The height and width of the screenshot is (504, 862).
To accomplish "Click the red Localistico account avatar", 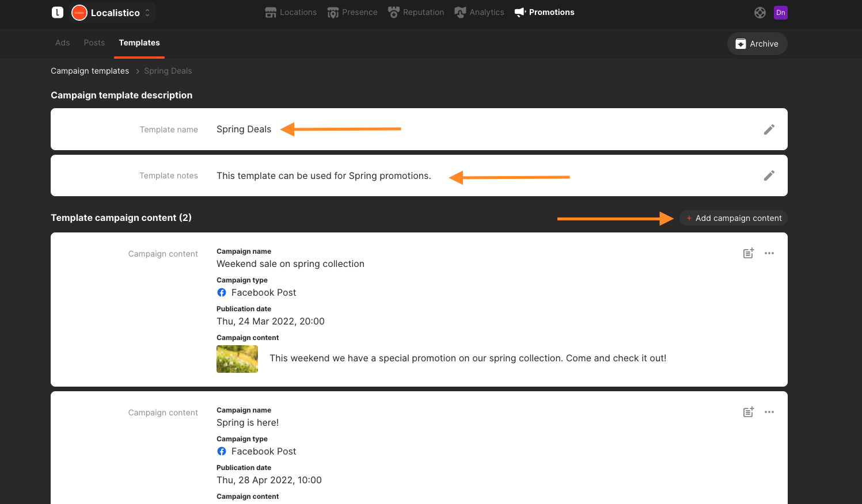I will [79, 13].
